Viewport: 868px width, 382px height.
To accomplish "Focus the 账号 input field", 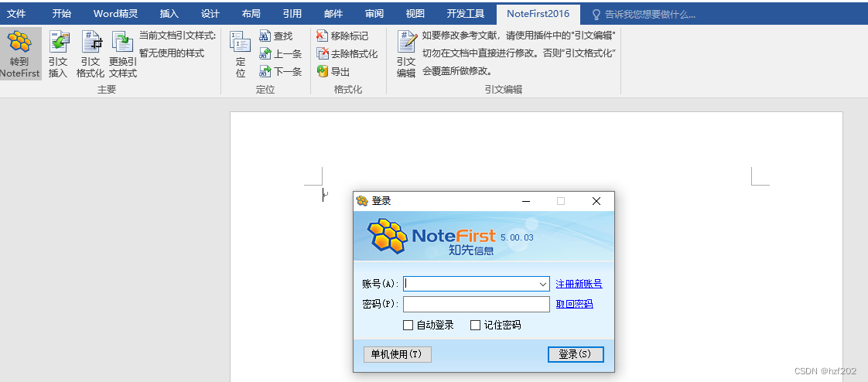I will click(476, 284).
